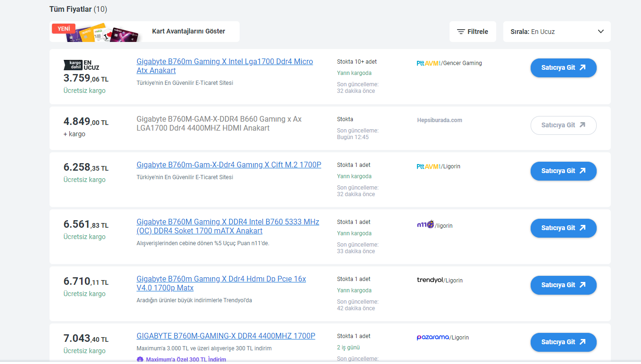The height and width of the screenshot is (364, 641).
Task: Click the filter lines icon beside Filtrele
Action: click(461, 32)
